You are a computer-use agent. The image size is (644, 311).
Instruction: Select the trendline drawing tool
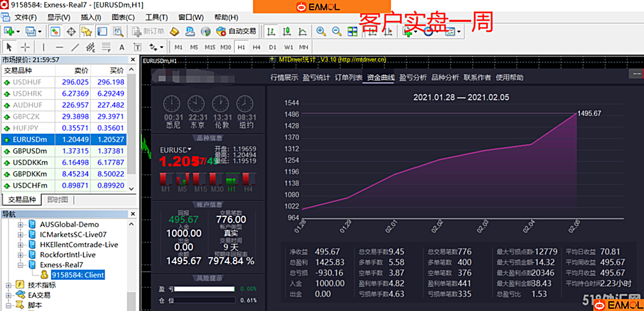75,47
